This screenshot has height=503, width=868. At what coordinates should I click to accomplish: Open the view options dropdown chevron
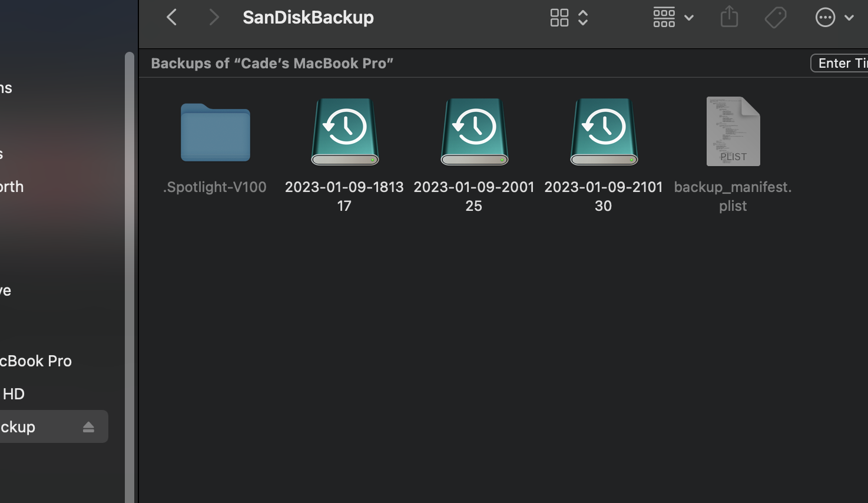point(583,17)
